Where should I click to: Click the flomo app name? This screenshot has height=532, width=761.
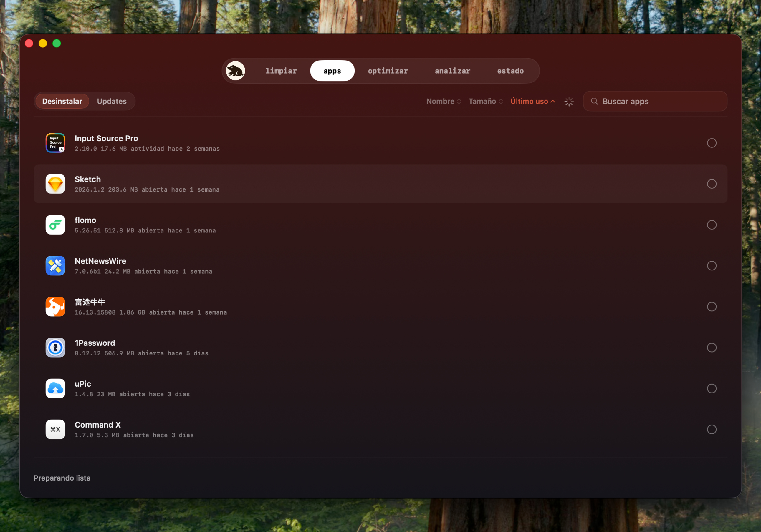point(85,220)
